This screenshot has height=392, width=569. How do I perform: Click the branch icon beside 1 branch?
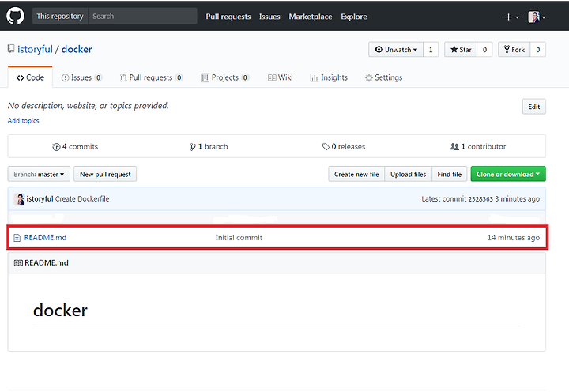[x=193, y=147]
